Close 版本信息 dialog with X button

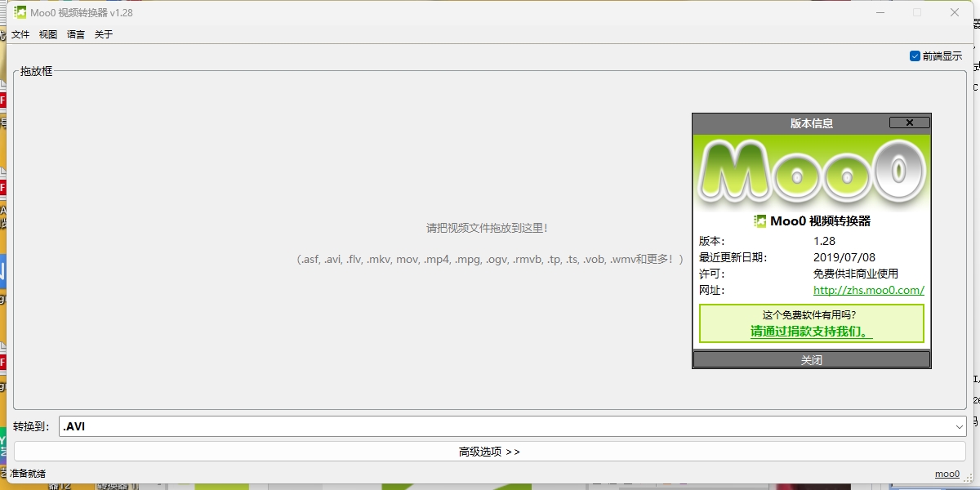tap(909, 122)
